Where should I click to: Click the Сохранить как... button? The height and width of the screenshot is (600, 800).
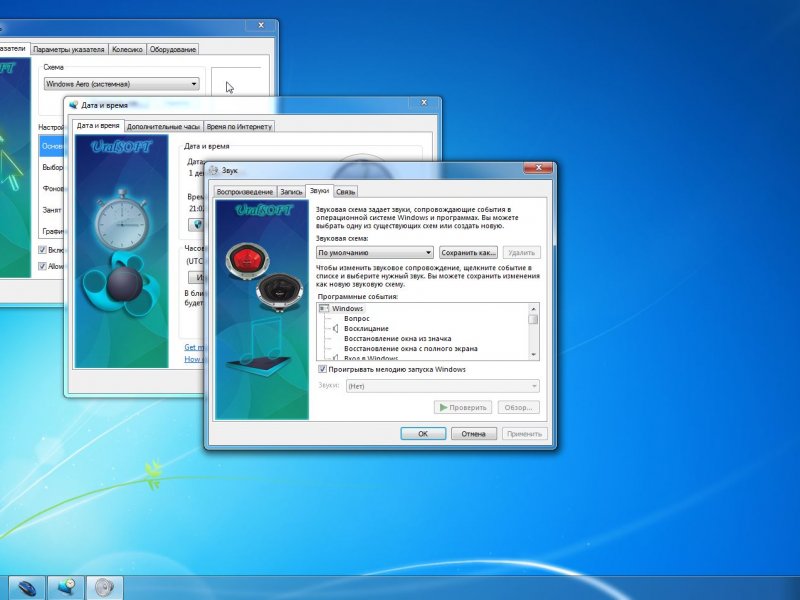[x=468, y=253]
